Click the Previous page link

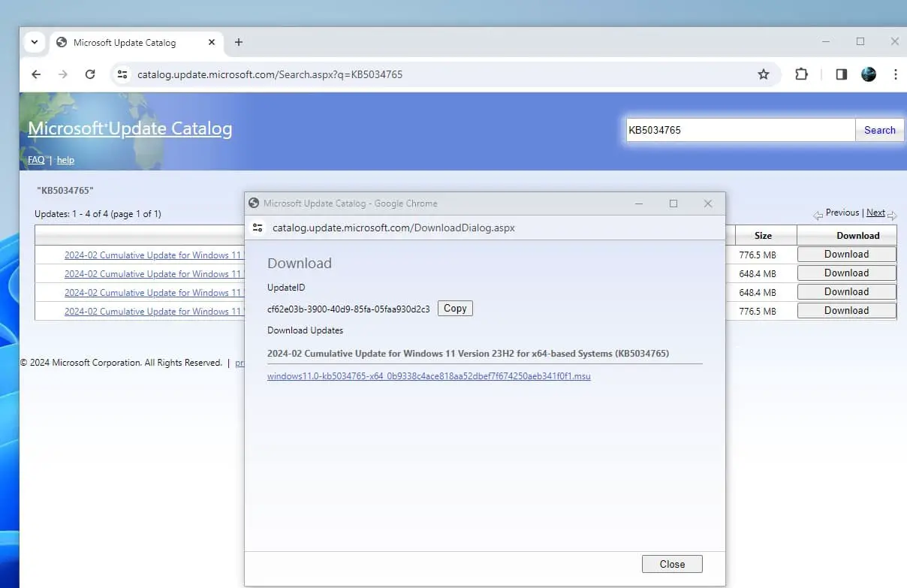coord(842,213)
